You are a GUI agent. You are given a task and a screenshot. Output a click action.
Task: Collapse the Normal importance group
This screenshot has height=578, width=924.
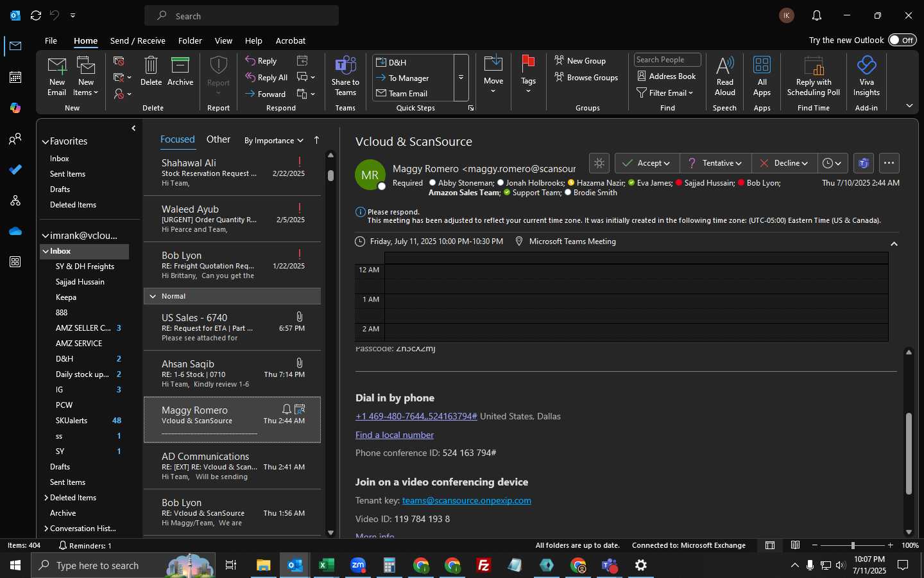[153, 296]
